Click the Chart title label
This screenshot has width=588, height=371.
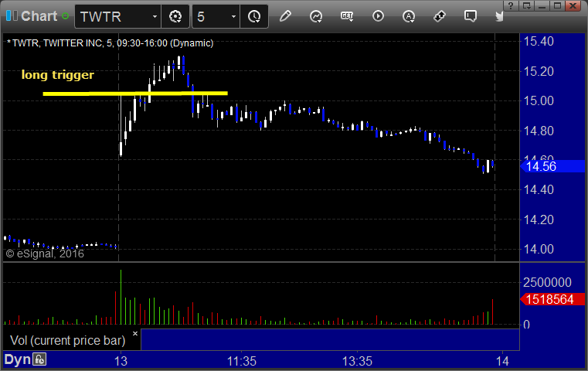coord(39,16)
